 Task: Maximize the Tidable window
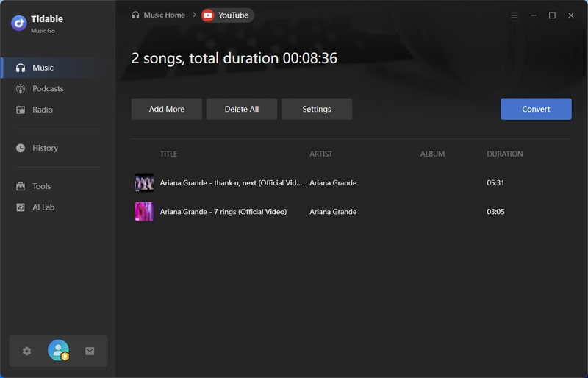click(552, 15)
